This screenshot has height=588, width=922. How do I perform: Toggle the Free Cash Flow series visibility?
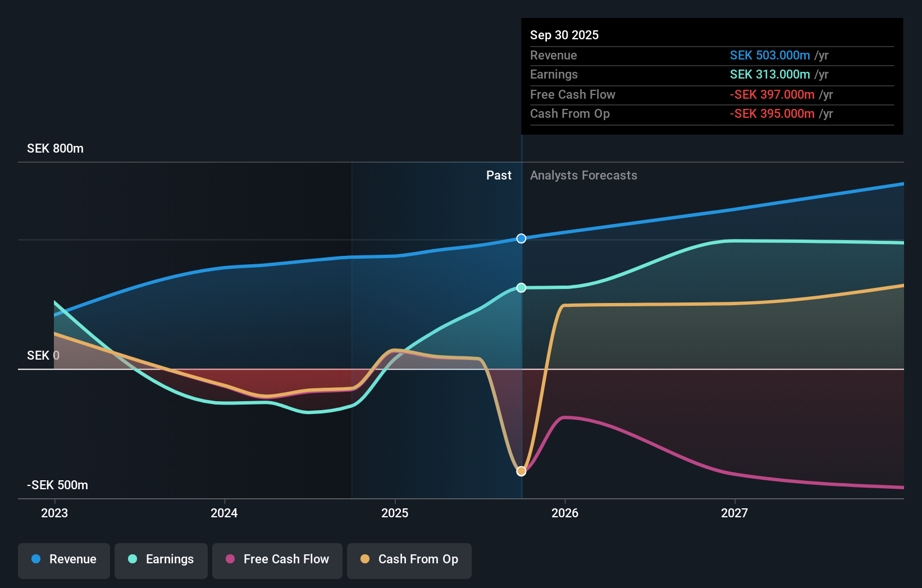click(x=277, y=559)
